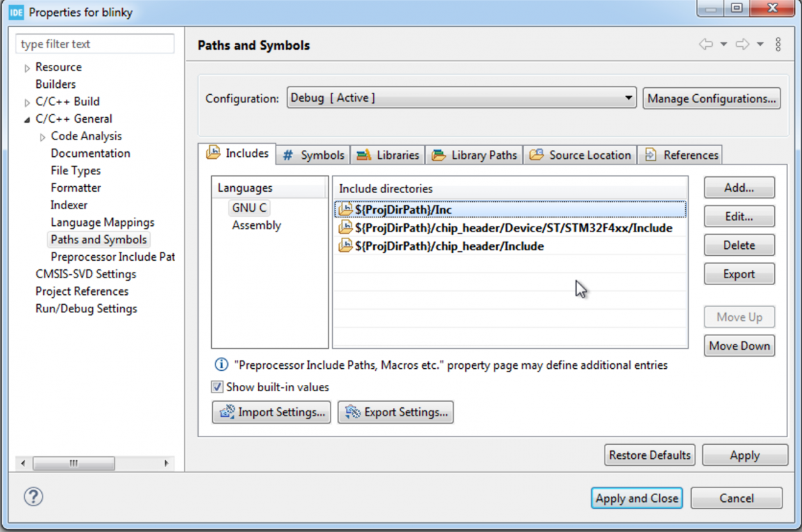Click the Export Settings... button
Viewport: 802px width, 532px height.
pos(396,412)
